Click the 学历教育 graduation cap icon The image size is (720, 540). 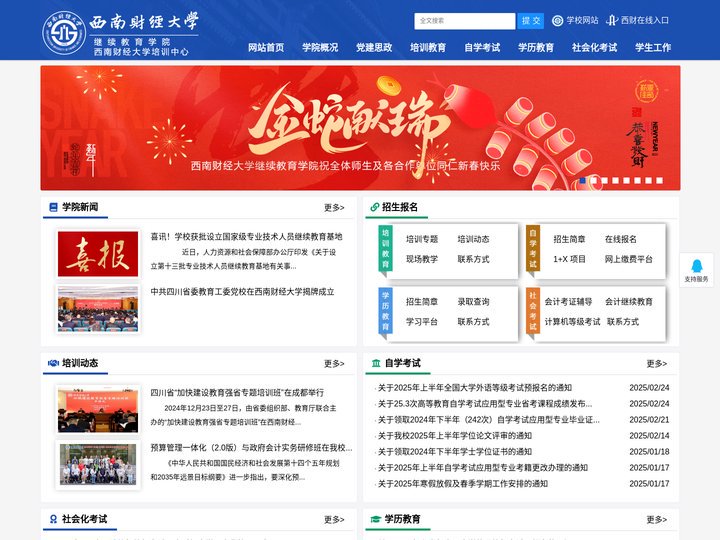click(376, 519)
